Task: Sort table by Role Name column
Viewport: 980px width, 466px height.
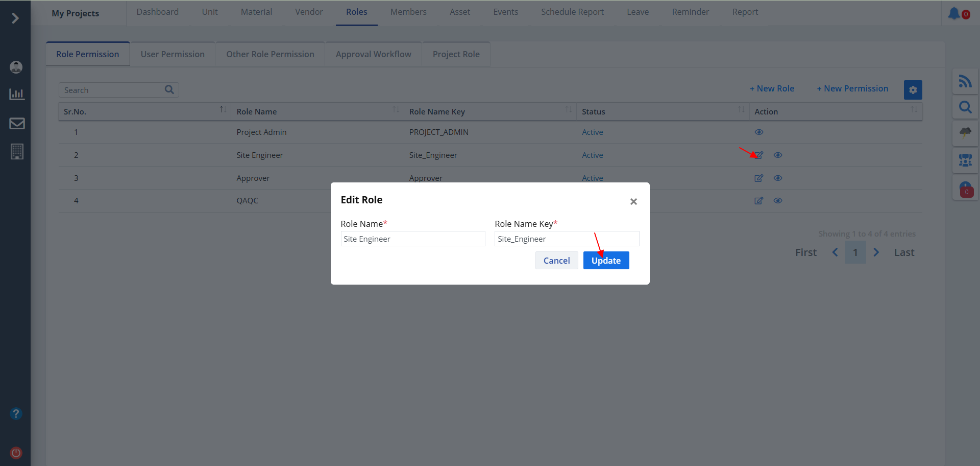Action: point(396,110)
